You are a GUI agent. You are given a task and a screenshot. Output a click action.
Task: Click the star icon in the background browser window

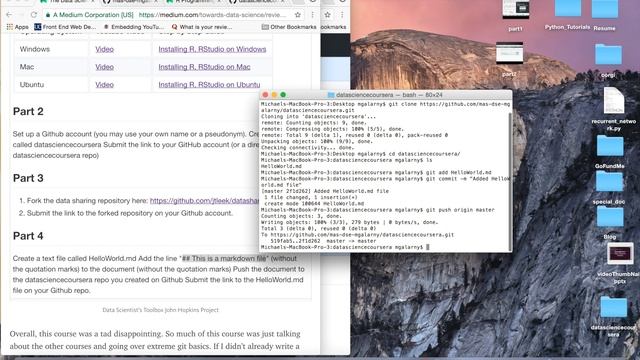[x=327, y=15]
